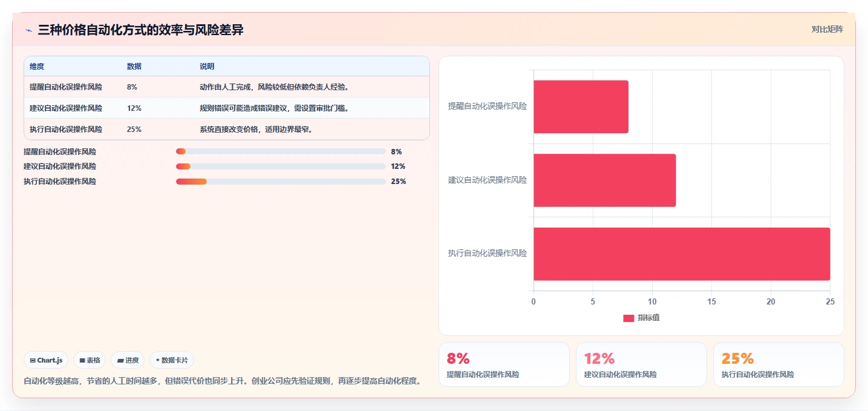Click the chart bar for 提醒自动化误操作风险
Viewport: 868px width, 411px height.
tap(581, 107)
